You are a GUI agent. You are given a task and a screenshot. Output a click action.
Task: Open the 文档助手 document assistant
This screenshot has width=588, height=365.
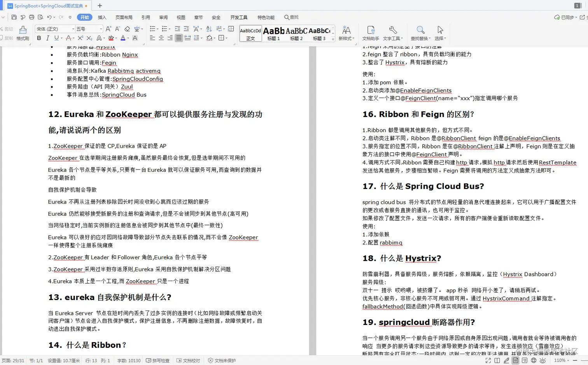point(371,33)
